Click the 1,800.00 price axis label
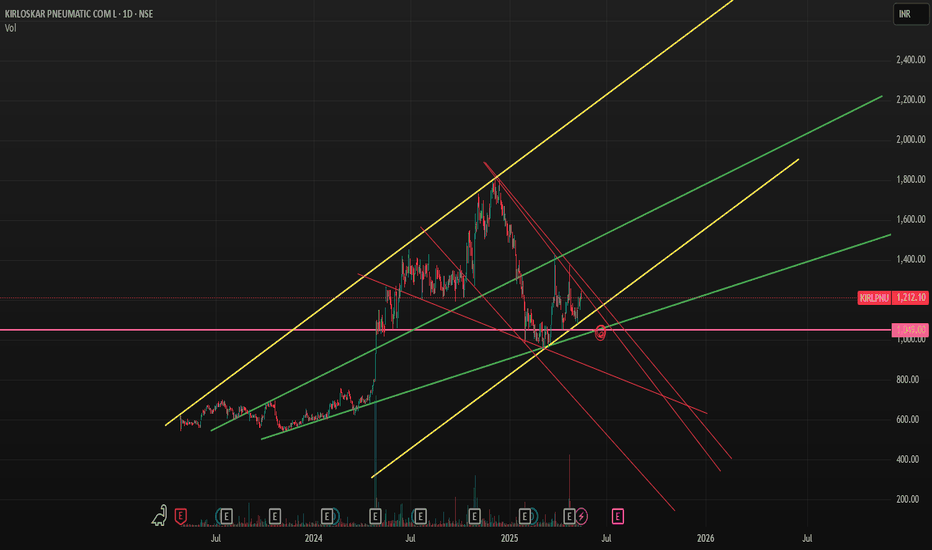This screenshot has width=932, height=550. tap(911, 179)
